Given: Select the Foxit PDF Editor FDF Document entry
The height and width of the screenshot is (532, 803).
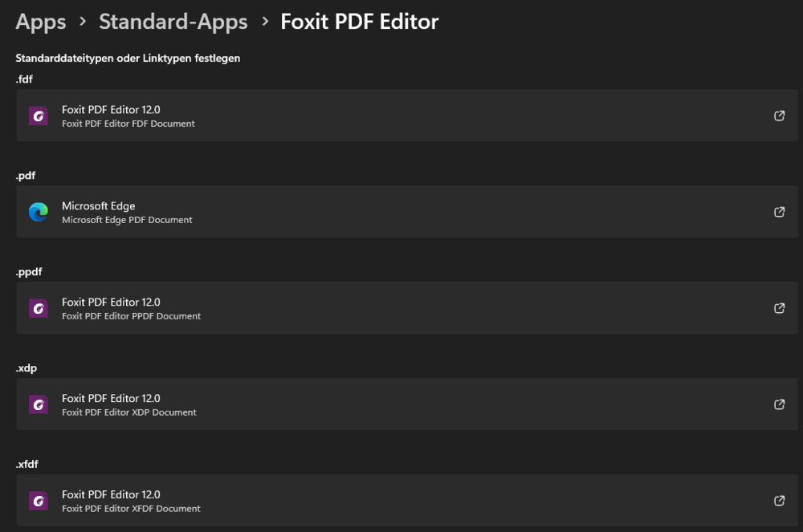Looking at the screenshot, I should (128, 124).
